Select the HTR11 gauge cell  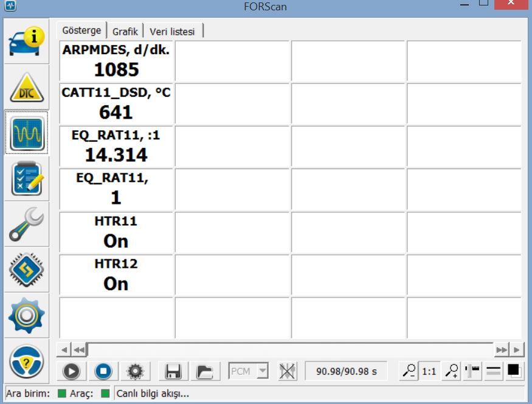coord(116,232)
